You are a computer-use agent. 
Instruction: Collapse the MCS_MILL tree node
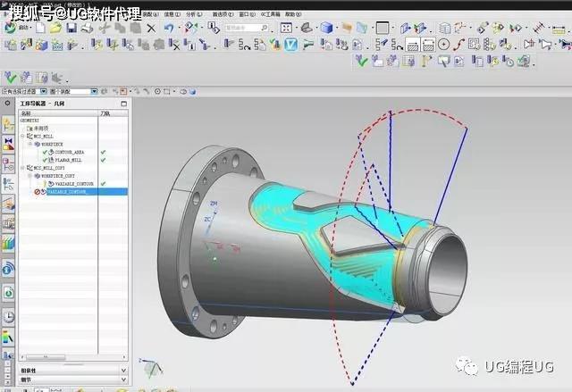tap(22, 137)
